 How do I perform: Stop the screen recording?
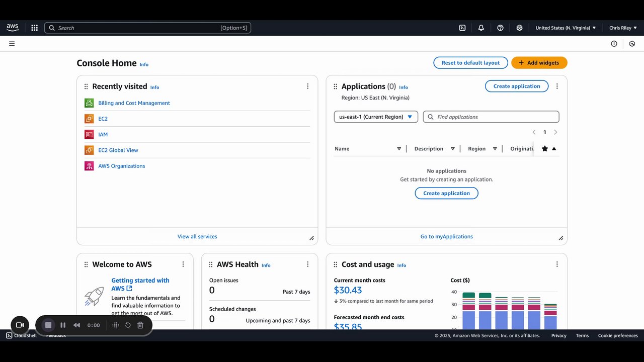48,325
